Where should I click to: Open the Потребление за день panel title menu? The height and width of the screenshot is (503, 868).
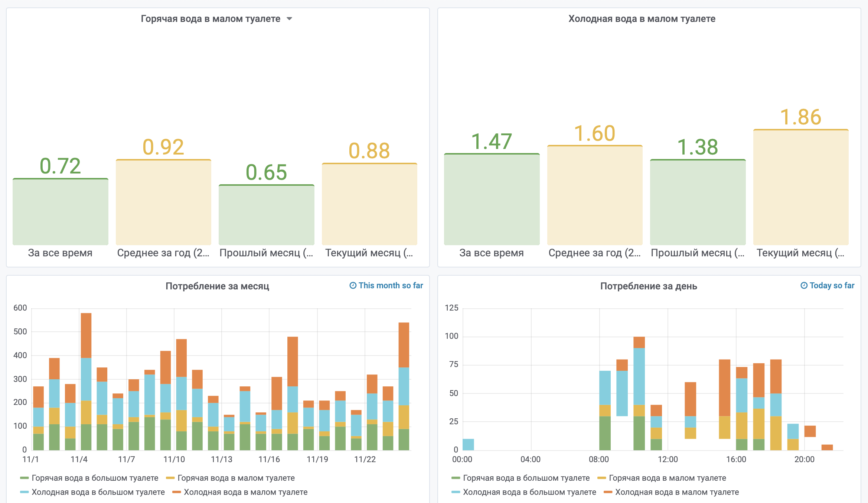point(648,286)
